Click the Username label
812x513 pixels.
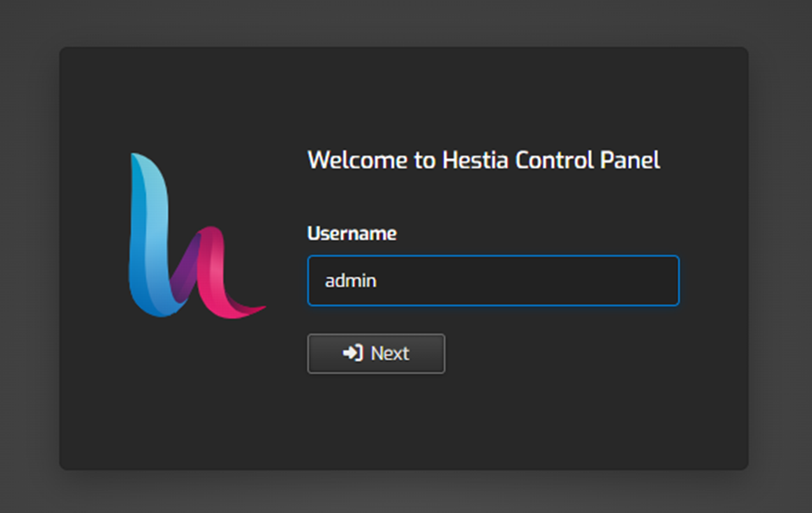pos(352,232)
